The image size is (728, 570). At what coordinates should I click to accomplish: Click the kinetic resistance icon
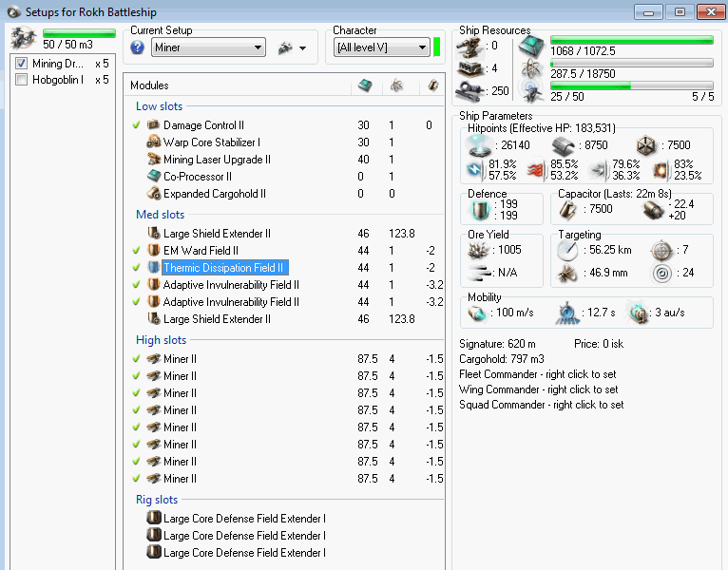(599, 170)
